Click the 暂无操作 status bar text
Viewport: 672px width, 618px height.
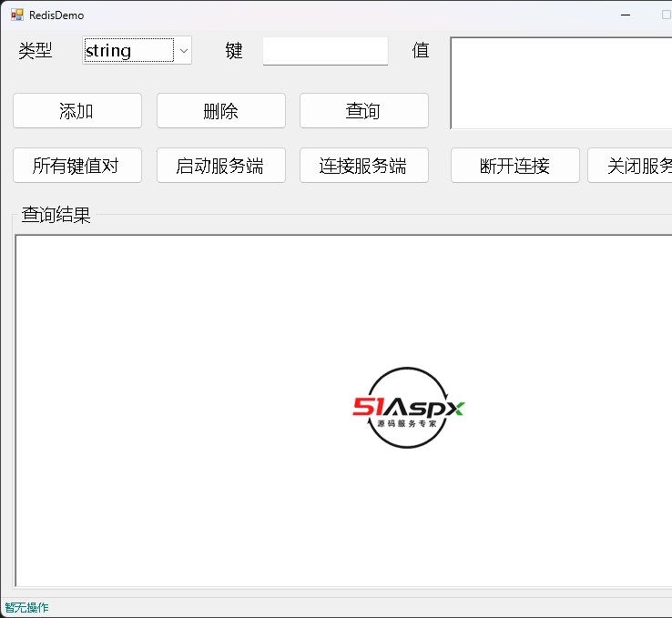coord(26,607)
